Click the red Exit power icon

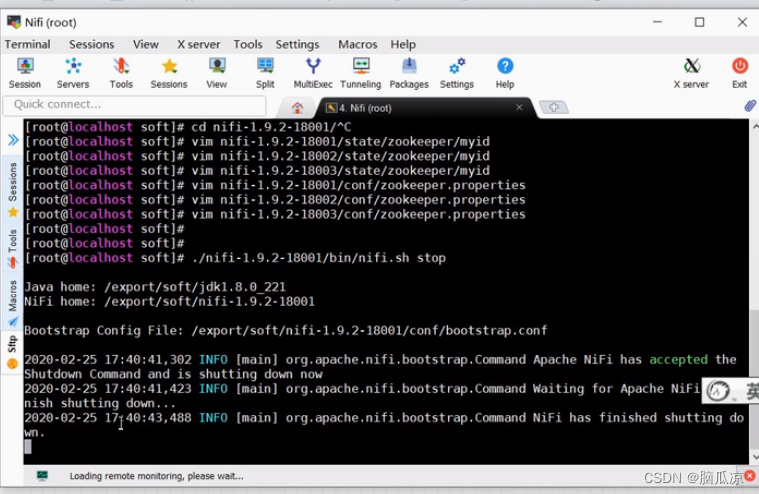(740, 73)
